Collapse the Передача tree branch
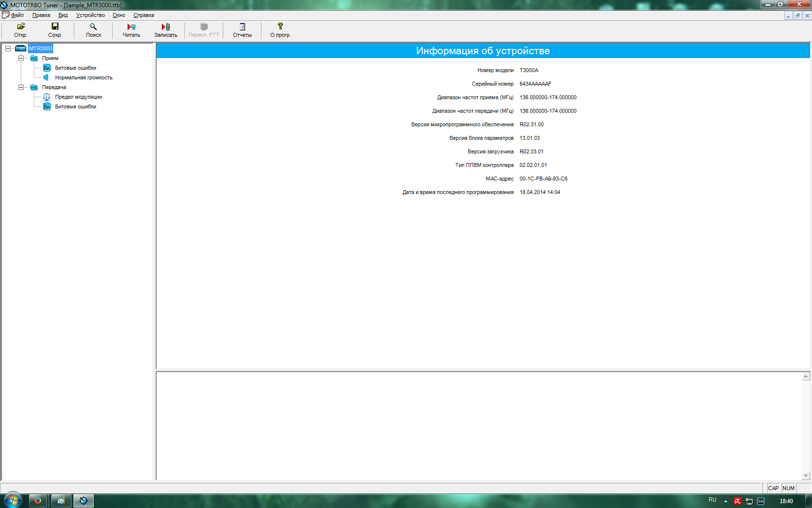 tap(21, 87)
